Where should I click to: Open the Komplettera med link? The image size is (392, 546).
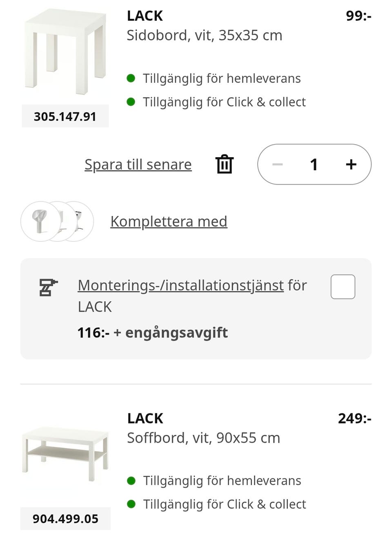click(169, 221)
